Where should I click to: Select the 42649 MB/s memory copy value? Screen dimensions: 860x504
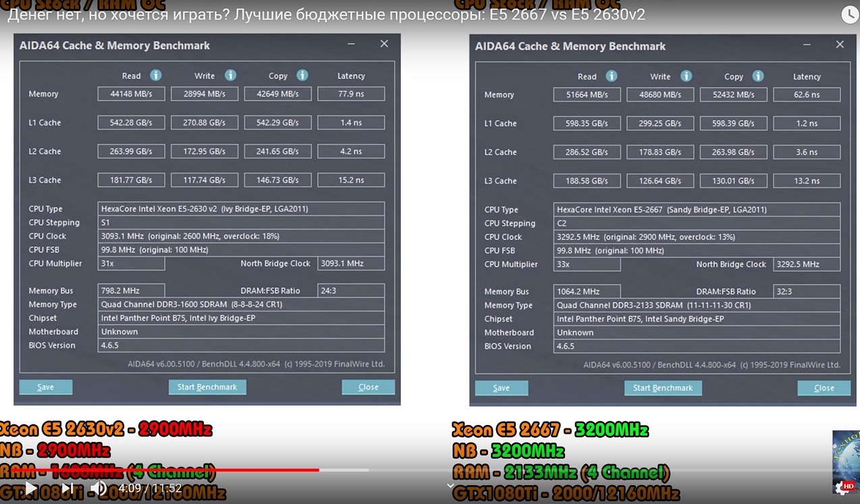(278, 94)
